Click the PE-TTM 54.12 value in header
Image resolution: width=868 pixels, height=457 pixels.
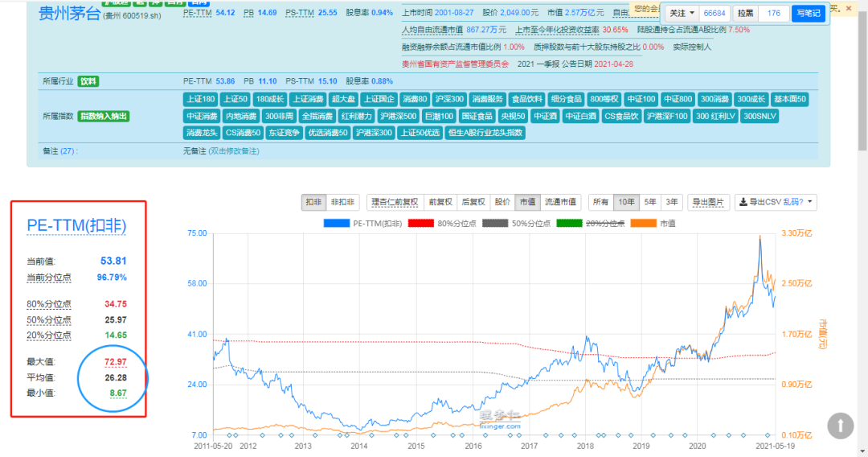coord(225,13)
